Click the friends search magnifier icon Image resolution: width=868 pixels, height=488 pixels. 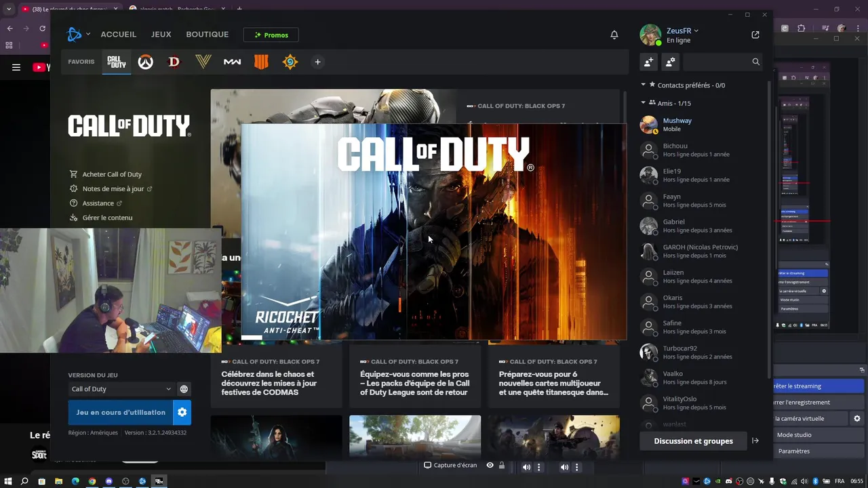point(756,62)
